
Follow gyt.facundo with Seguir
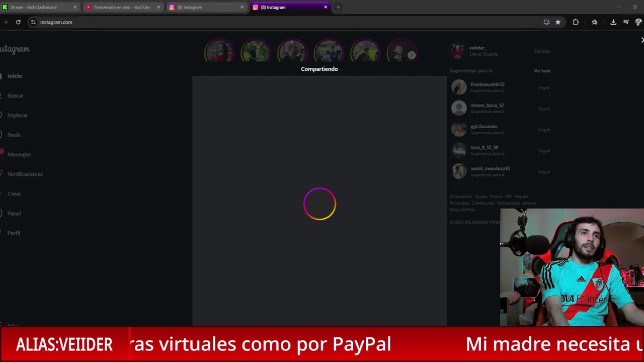point(544,130)
